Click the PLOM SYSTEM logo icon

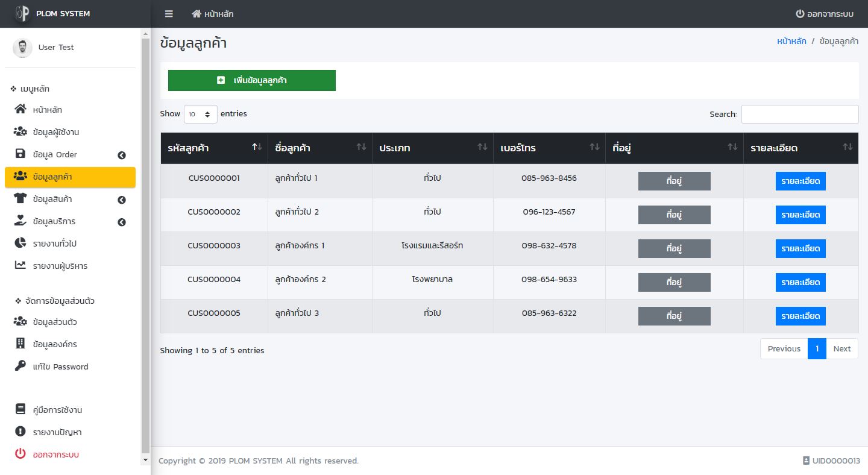(22, 14)
